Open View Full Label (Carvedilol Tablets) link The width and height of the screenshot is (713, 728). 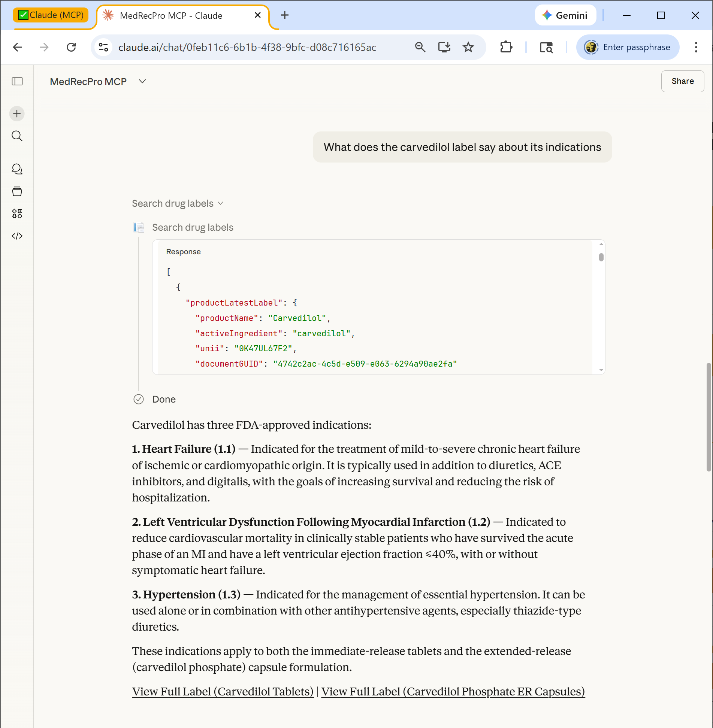coord(223,691)
